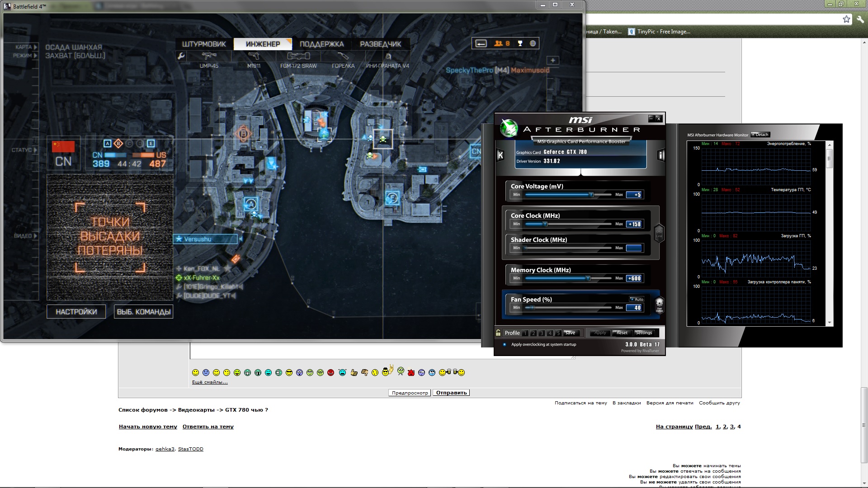Switch to the РАЗВЕДЧИК class tab
The image size is (868, 488).
pyautogui.click(x=380, y=44)
